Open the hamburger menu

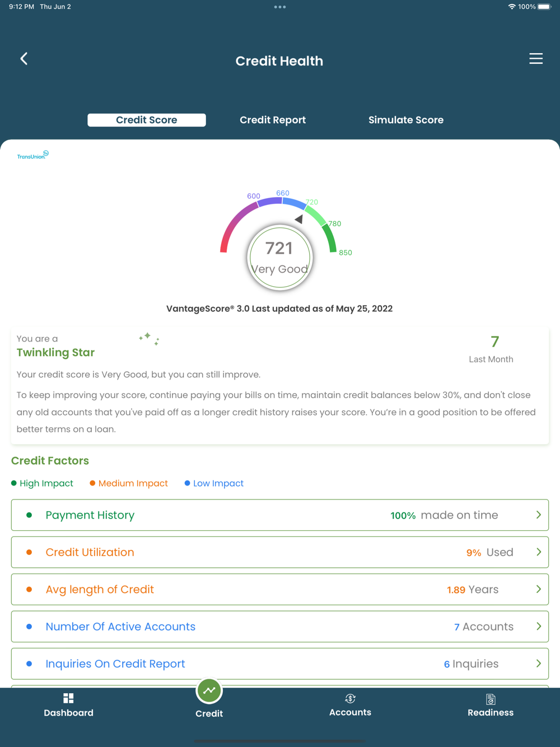[536, 59]
